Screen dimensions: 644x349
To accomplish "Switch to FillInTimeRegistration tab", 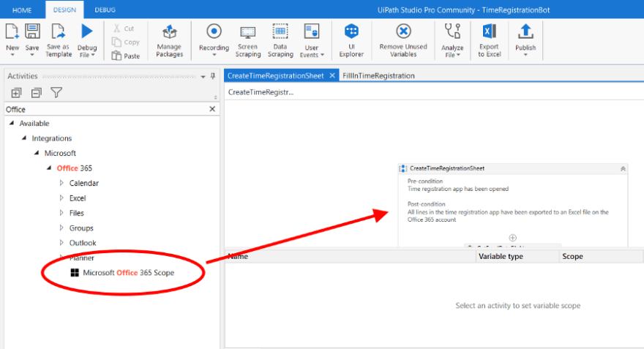I will [378, 75].
